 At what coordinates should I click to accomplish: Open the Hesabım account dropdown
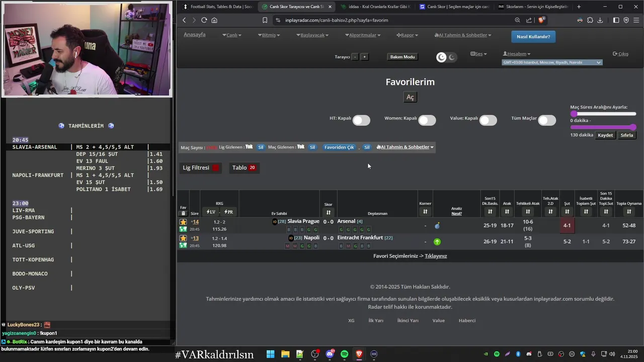tap(517, 54)
